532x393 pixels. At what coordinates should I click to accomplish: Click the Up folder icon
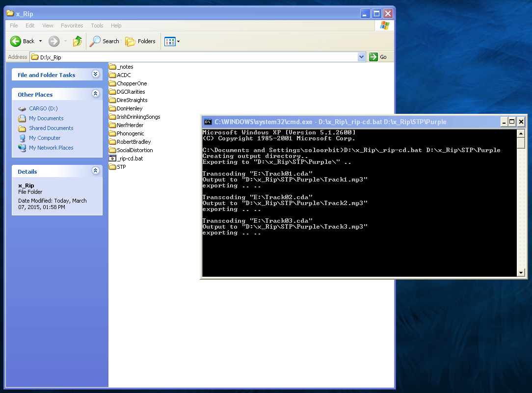[x=78, y=41]
